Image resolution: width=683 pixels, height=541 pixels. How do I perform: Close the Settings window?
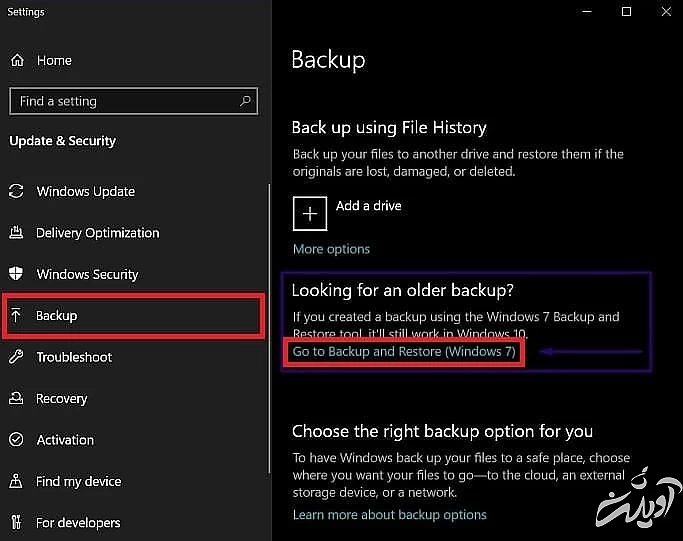[x=666, y=12]
